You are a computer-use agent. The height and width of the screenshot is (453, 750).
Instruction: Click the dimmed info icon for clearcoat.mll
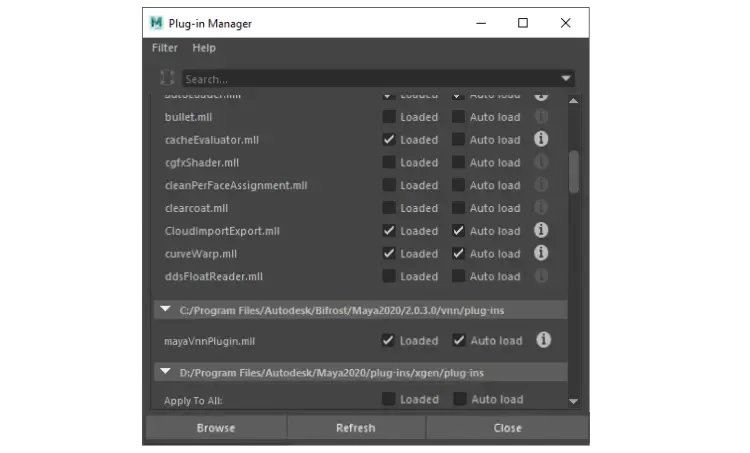(541, 208)
